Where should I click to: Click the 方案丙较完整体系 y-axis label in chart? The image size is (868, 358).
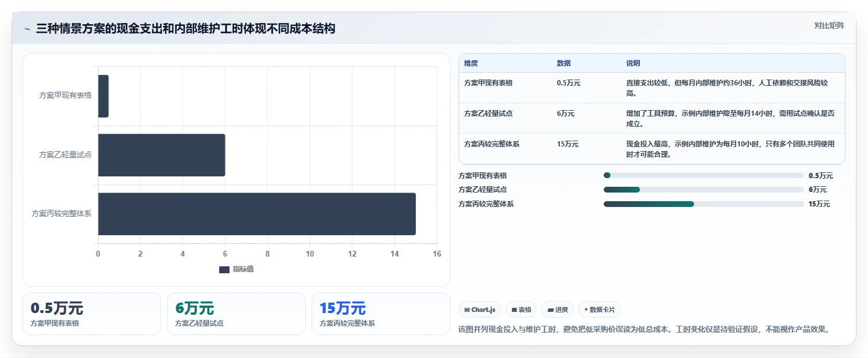tap(62, 213)
